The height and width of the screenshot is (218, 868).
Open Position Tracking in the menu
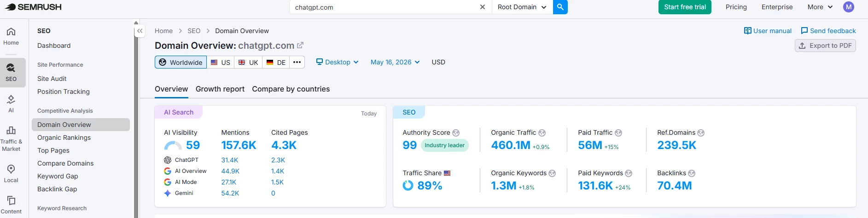[64, 92]
